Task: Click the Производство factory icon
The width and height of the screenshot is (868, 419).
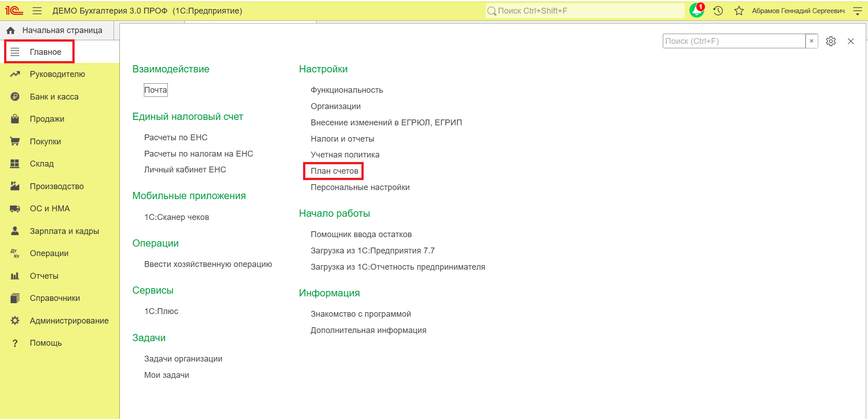Action: [x=15, y=186]
